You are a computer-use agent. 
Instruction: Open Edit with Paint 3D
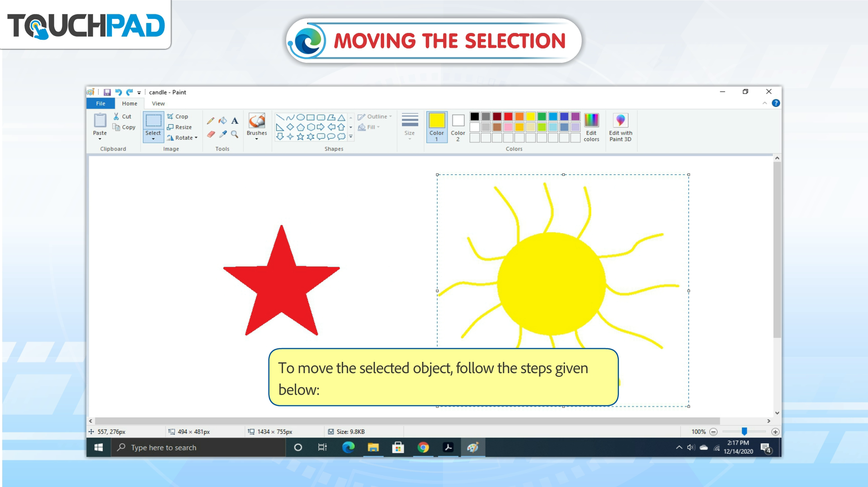tap(620, 127)
